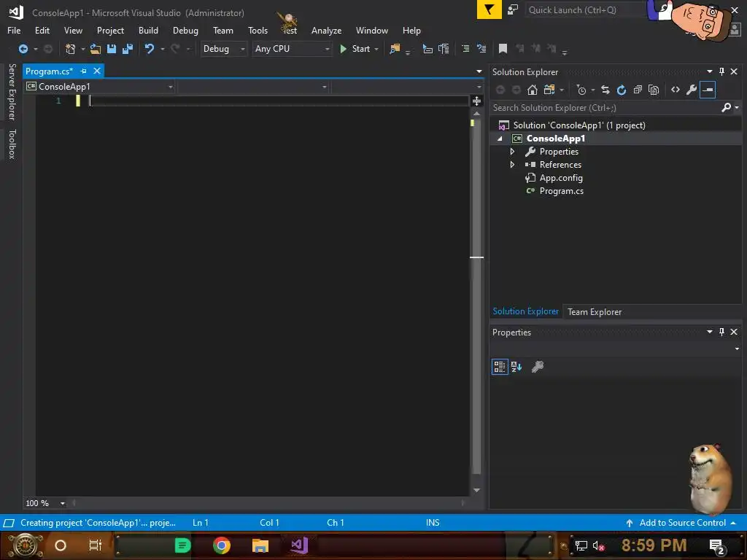Open File Explorer from the taskbar

click(x=260, y=545)
